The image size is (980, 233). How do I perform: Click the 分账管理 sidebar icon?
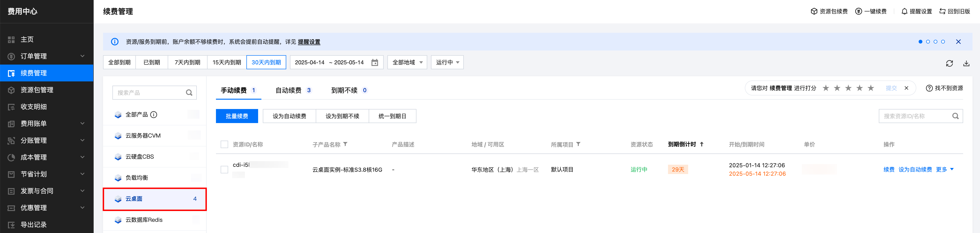pos(11,141)
